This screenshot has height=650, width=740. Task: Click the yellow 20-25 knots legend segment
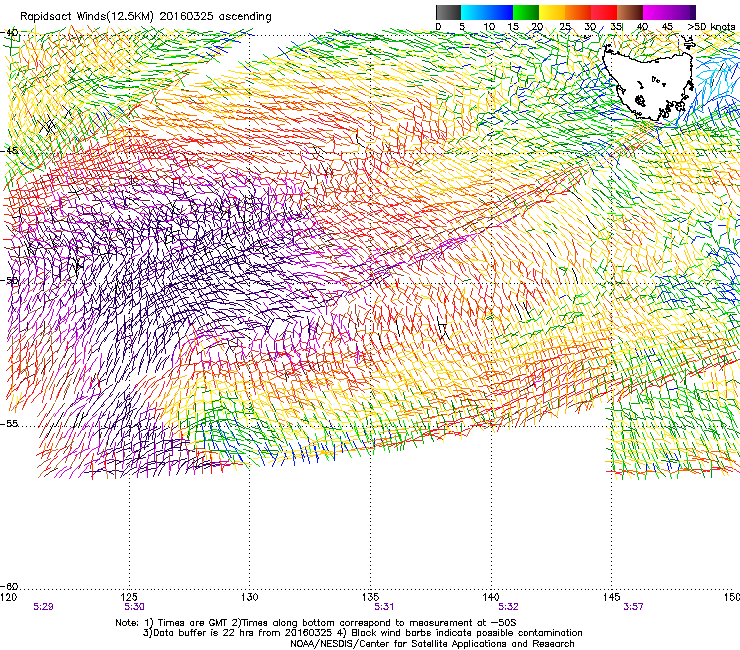pos(552,12)
